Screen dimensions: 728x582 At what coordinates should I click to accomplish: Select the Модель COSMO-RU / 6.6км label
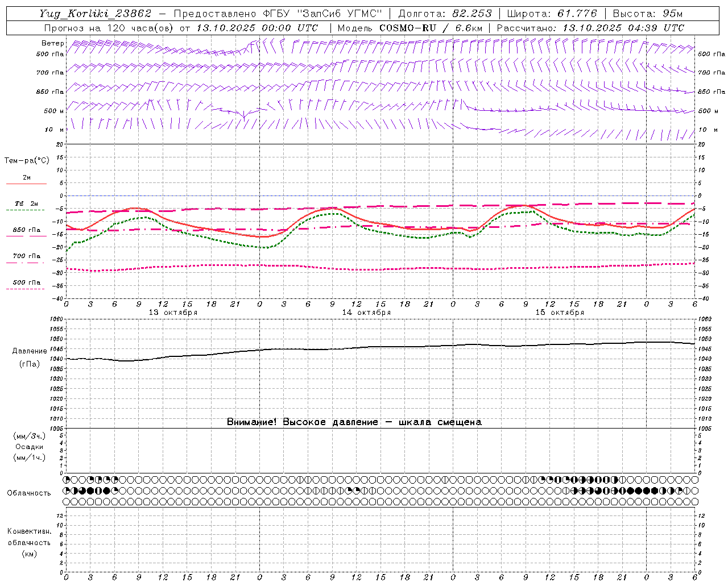click(x=409, y=28)
